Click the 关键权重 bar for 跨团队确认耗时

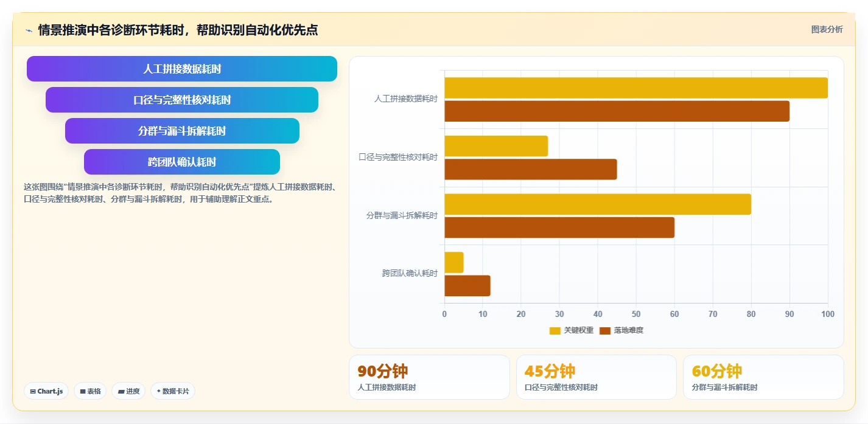454,262
